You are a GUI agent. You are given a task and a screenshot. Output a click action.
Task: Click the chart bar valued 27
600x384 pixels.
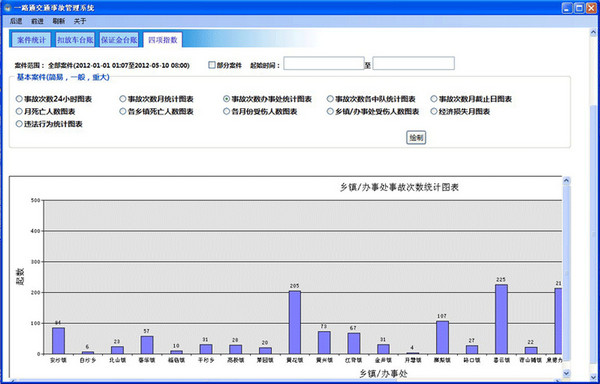click(x=472, y=350)
